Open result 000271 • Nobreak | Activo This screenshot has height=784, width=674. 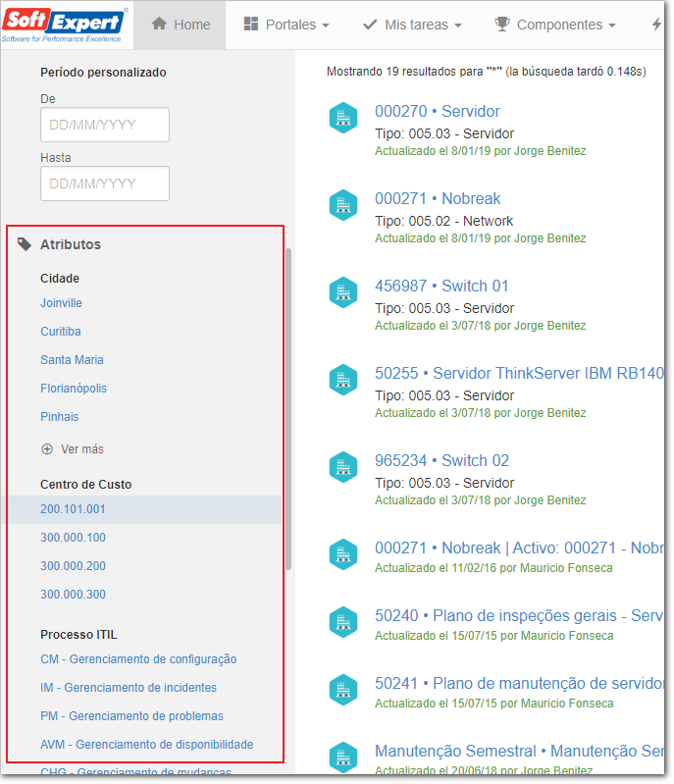point(519,548)
